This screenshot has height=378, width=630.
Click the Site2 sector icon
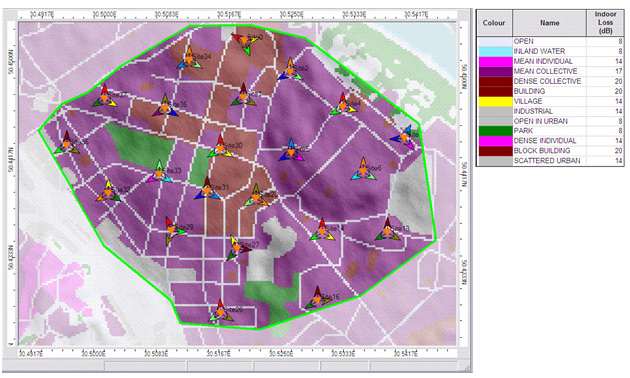tap(290, 70)
